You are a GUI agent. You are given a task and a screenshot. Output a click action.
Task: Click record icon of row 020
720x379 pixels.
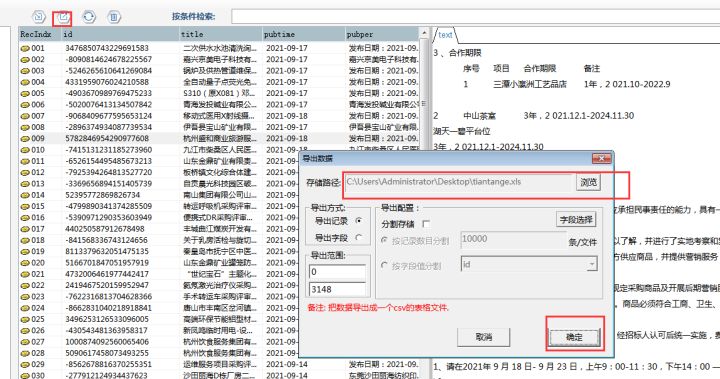25,263
